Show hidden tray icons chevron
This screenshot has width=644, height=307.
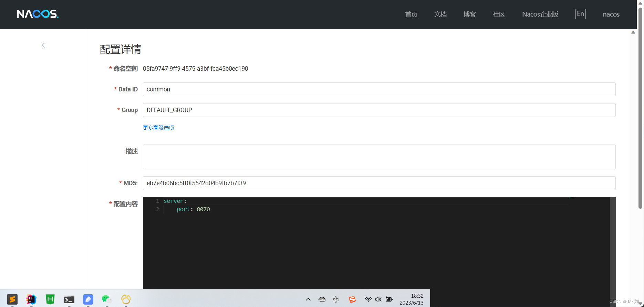[308, 299]
